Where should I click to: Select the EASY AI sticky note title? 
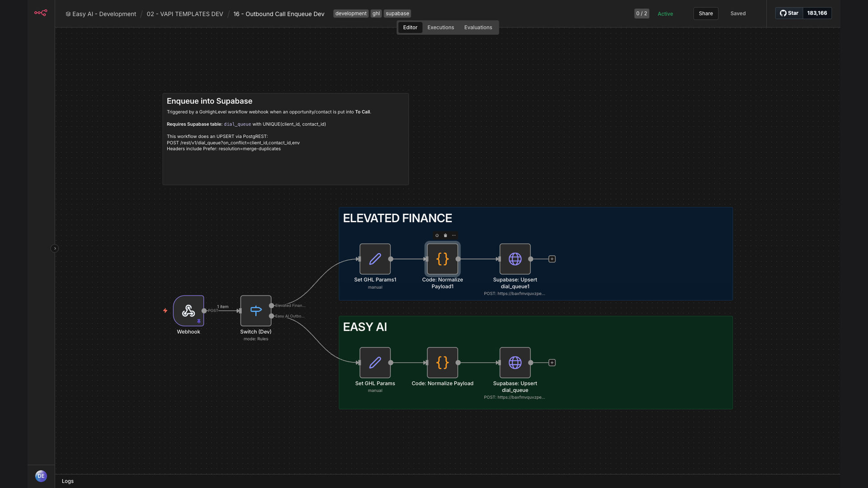(x=365, y=327)
